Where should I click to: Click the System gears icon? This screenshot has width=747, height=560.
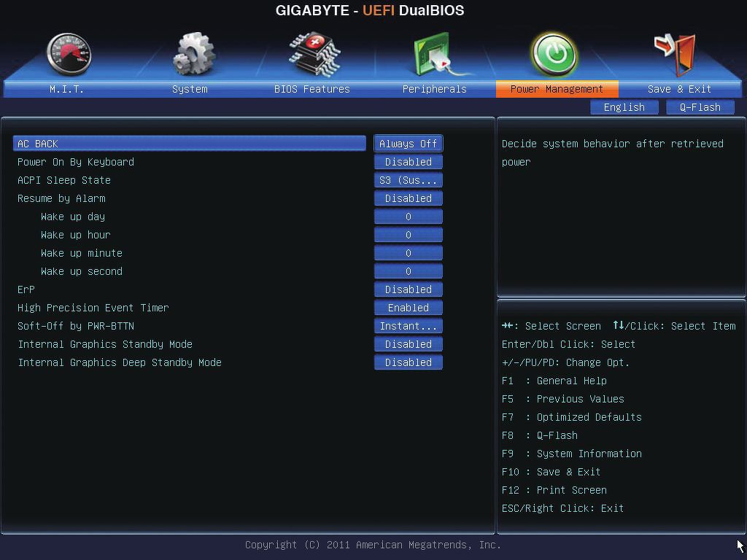[193, 54]
